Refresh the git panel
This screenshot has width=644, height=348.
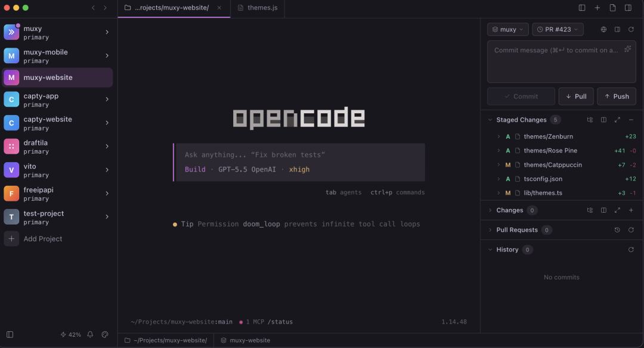coord(631,30)
